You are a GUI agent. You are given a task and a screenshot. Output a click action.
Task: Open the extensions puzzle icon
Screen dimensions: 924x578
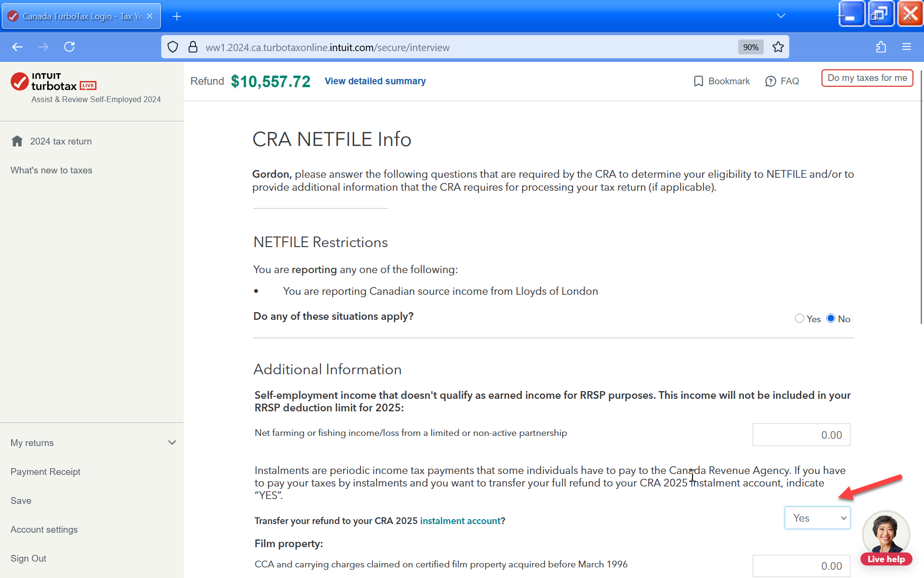(x=881, y=47)
